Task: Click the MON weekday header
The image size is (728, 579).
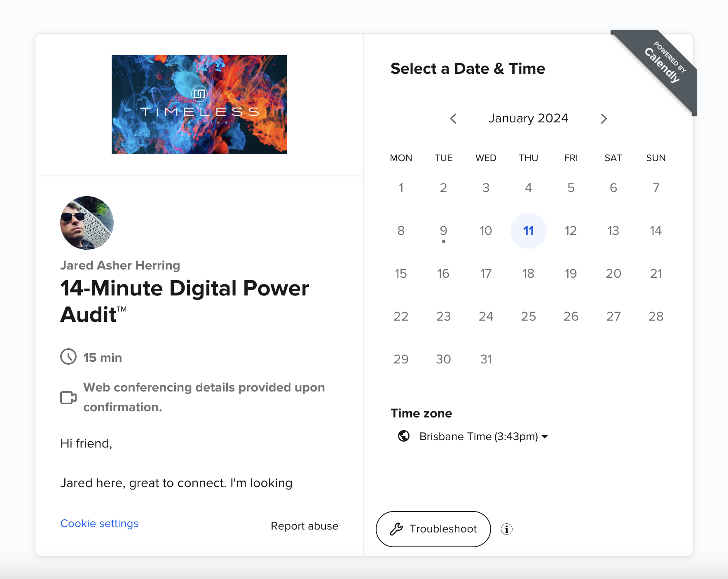Action: pos(401,158)
